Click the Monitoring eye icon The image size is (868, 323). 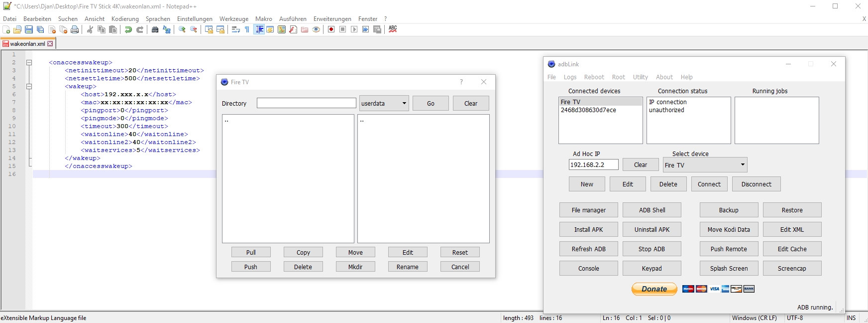(316, 29)
